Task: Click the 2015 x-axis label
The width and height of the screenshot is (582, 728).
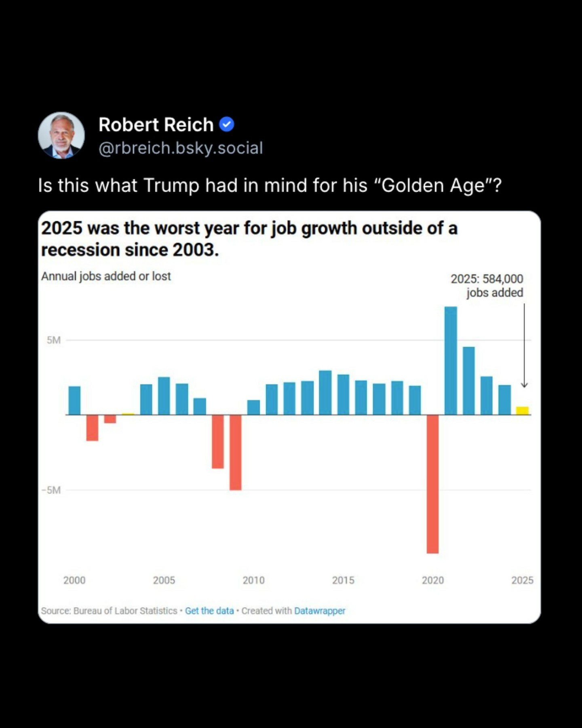Action: tap(343, 580)
